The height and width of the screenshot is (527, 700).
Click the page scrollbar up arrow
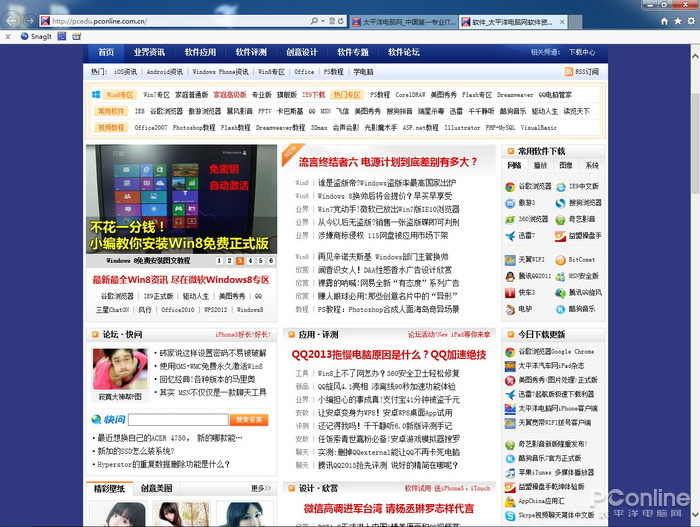click(695, 56)
